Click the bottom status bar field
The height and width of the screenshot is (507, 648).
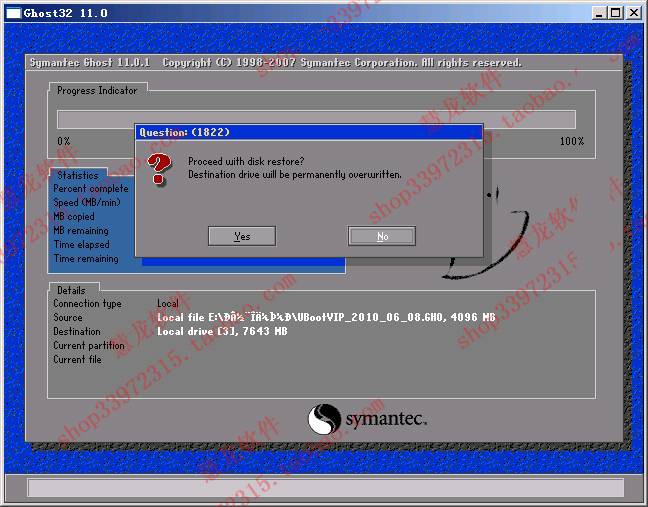point(325,488)
